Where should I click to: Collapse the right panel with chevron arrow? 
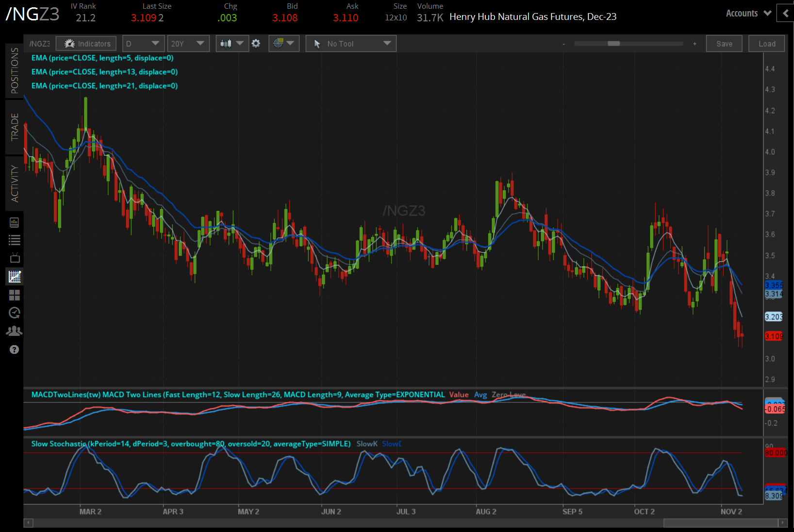[x=786, y=13]
